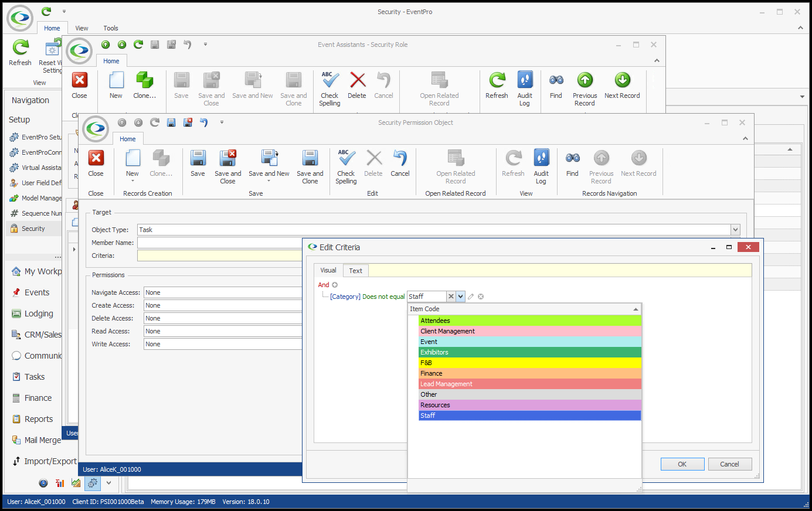Open Events in the Navigation pane
This screenshot has height=511, width=812.
coord(37,292)
